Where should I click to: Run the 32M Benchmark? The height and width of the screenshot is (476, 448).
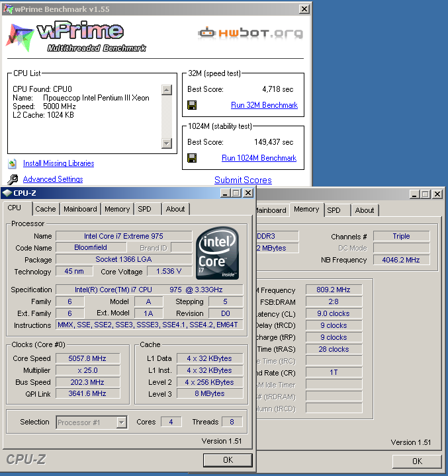264,105
